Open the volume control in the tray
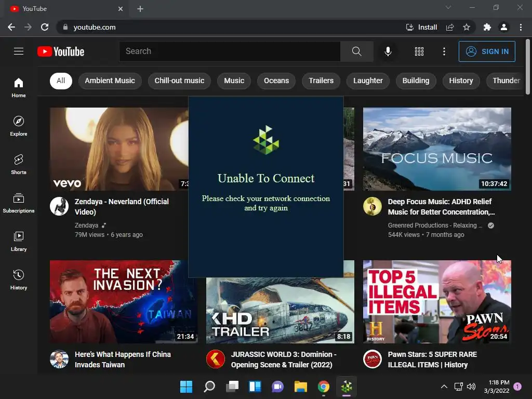The image size is (532, 399). (471, 387)
